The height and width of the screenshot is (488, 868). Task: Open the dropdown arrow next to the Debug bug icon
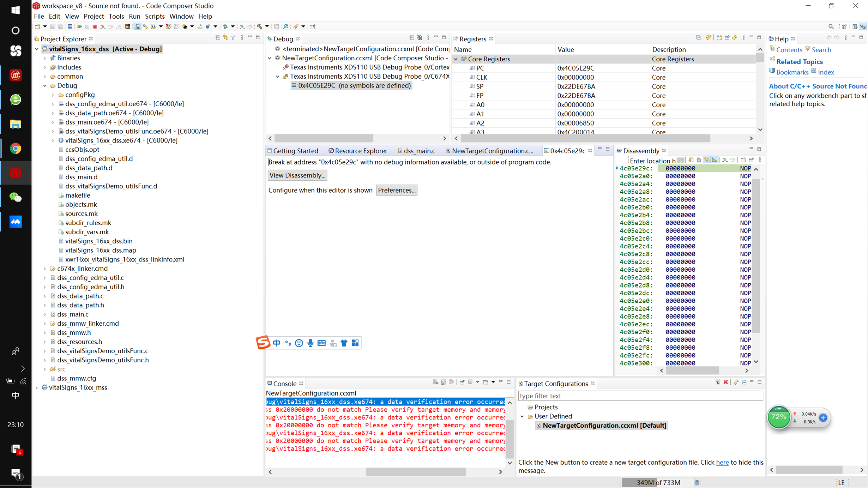point(233,26)
